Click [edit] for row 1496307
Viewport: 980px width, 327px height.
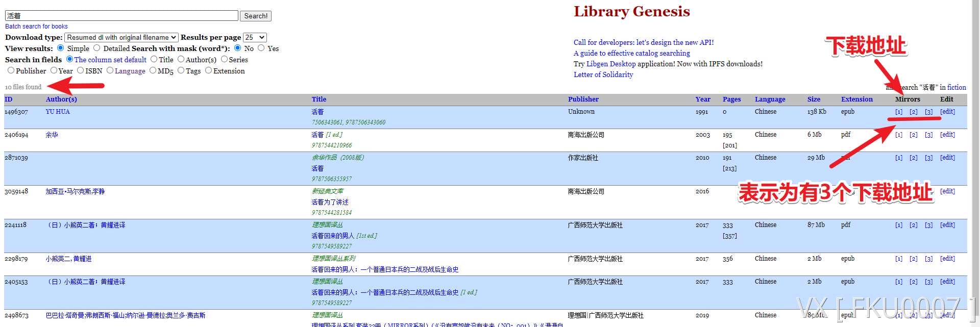947,112
